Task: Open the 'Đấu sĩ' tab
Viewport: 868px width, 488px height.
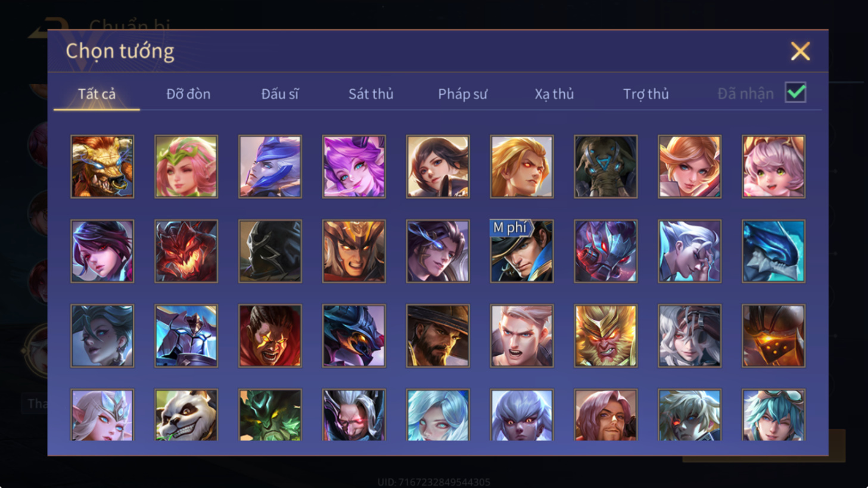Action: 280,94
